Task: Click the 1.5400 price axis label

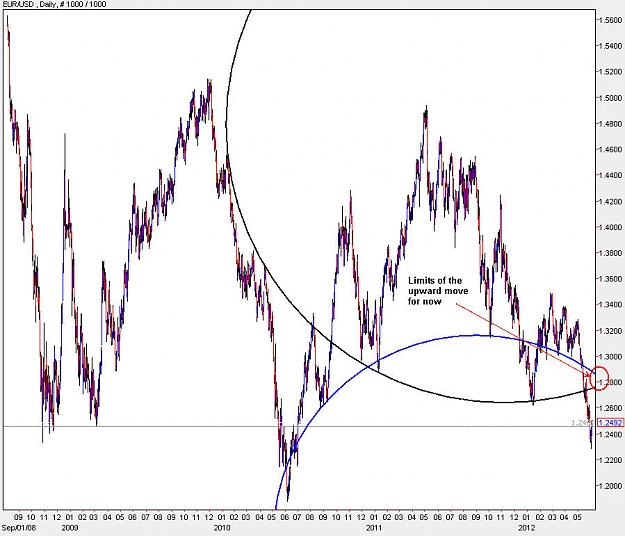Action: click(611, 46)
